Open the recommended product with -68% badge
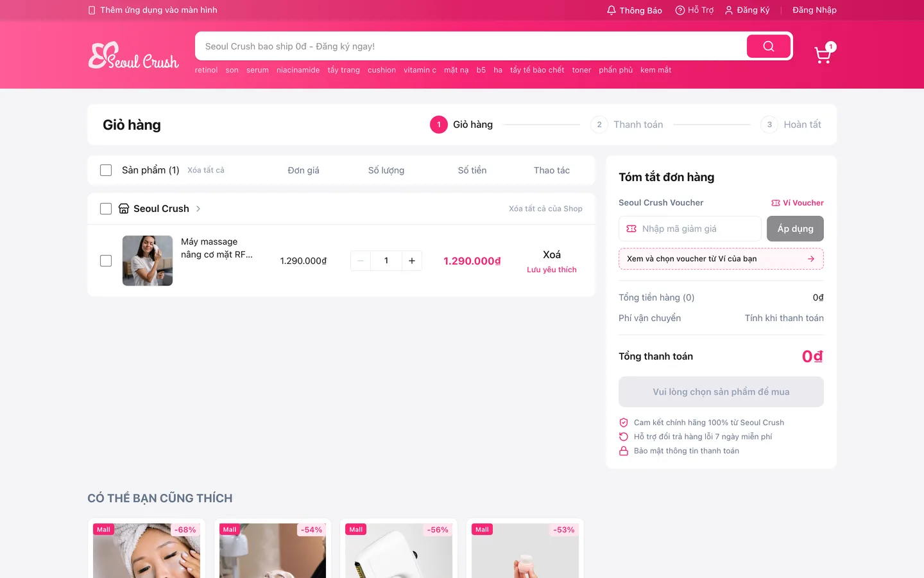This screenshot has height=578, width=924. coord(146,549)
